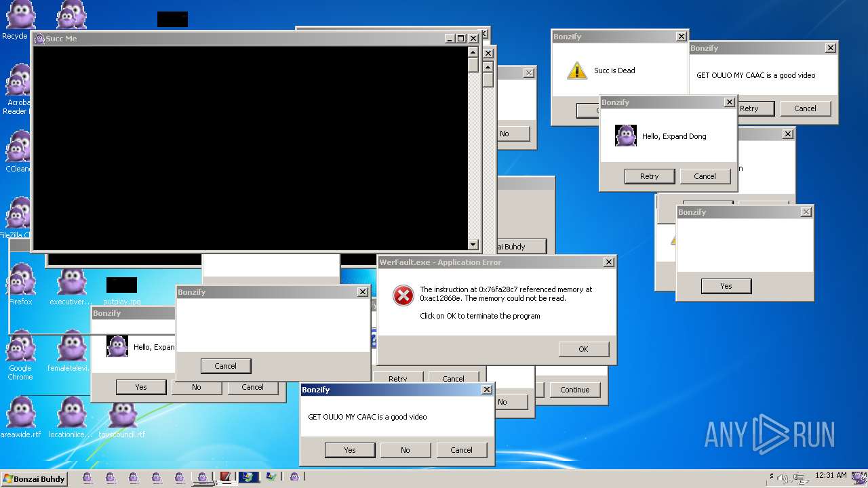Click the Succ Me scrollbar down arrow
868x488 pixels.
click(473, 245)
